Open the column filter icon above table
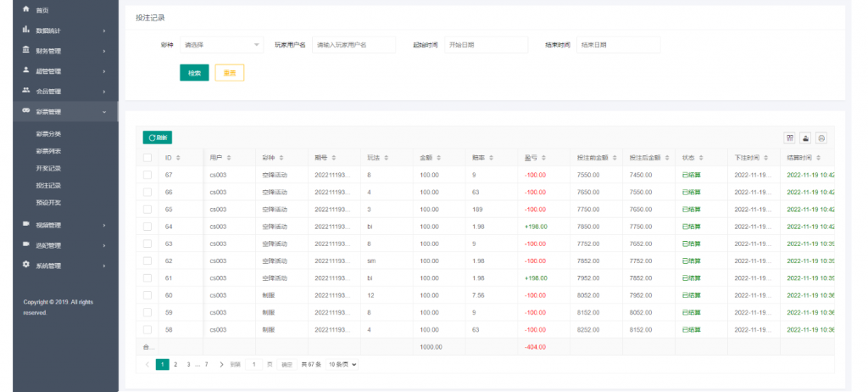This screenshot has height=392, width=868. [790, 137]
